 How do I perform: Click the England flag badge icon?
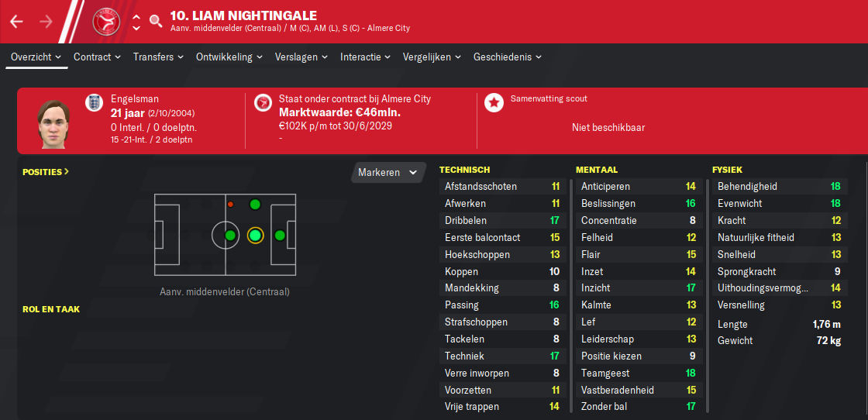pos(94,104)
